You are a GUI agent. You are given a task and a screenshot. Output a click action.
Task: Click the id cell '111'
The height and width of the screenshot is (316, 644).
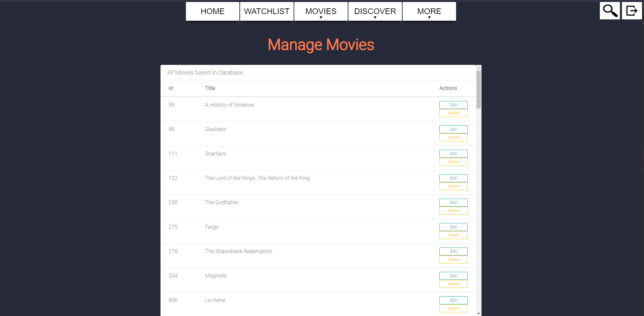click(x=173, y=154)
